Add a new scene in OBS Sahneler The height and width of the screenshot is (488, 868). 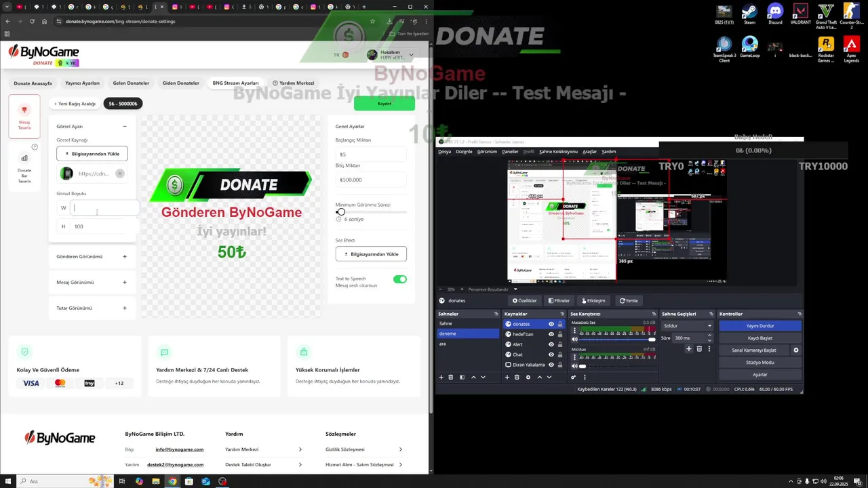click(441, 377)
